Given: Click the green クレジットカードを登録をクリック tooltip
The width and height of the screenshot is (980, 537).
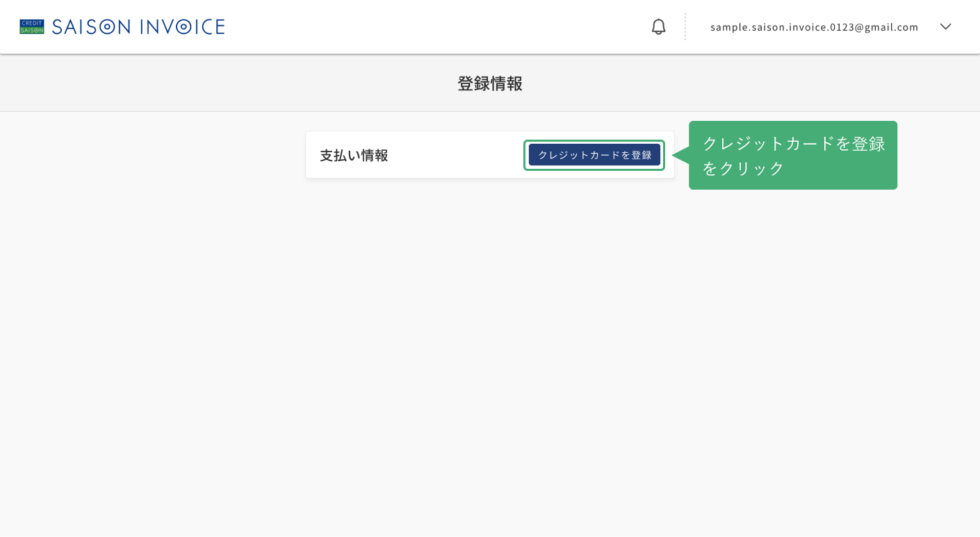Looking at the screenshot, I should click(793, 155).
